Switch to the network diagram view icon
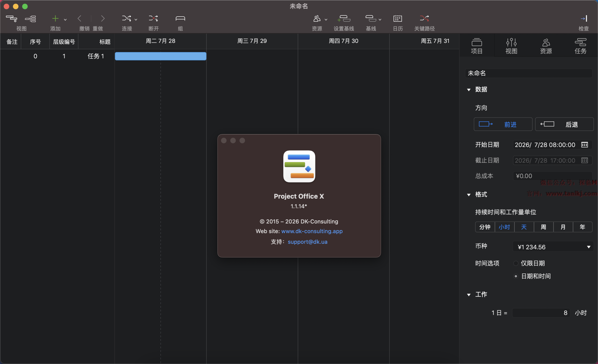The height and width of the screenshot is (364, 598). [x=31, y=19]
